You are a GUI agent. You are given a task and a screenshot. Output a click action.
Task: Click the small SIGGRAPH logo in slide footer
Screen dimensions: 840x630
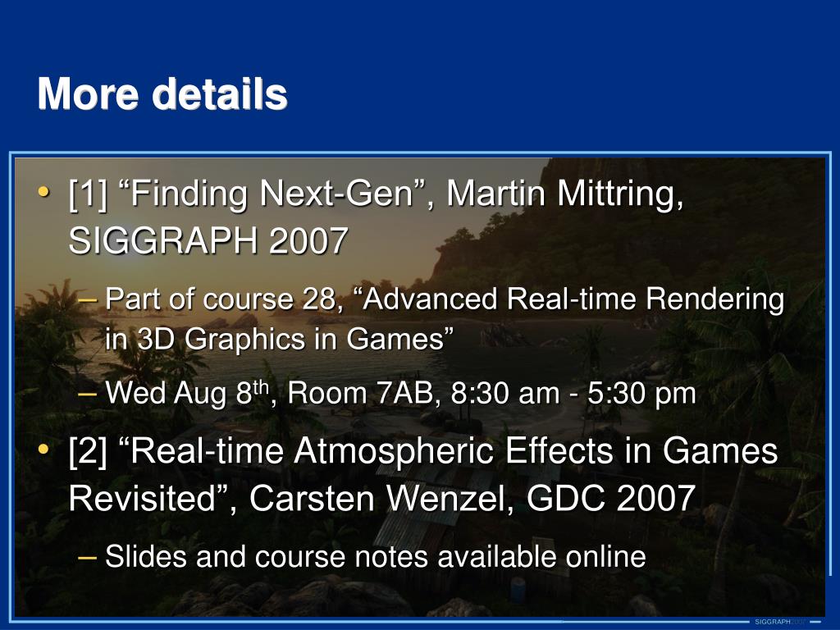[780, 622]
